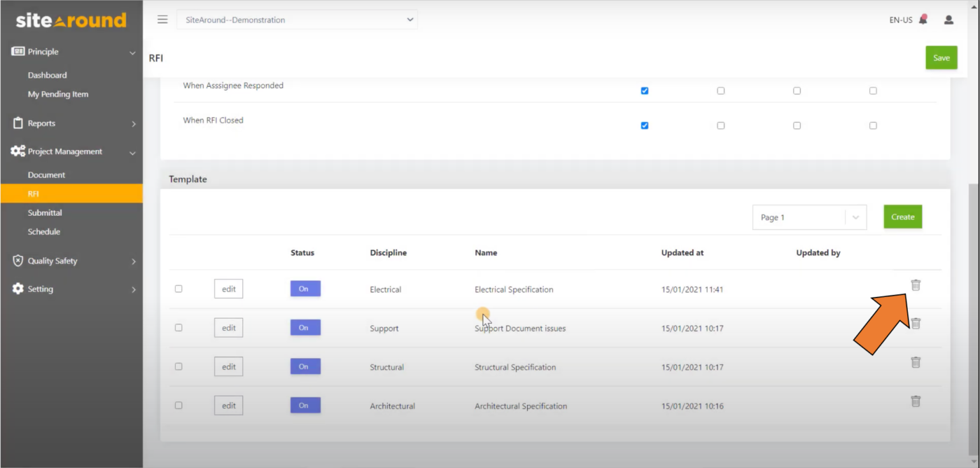Select Submittal in the sidebar

pyautogui.click(x=45, y=212)
